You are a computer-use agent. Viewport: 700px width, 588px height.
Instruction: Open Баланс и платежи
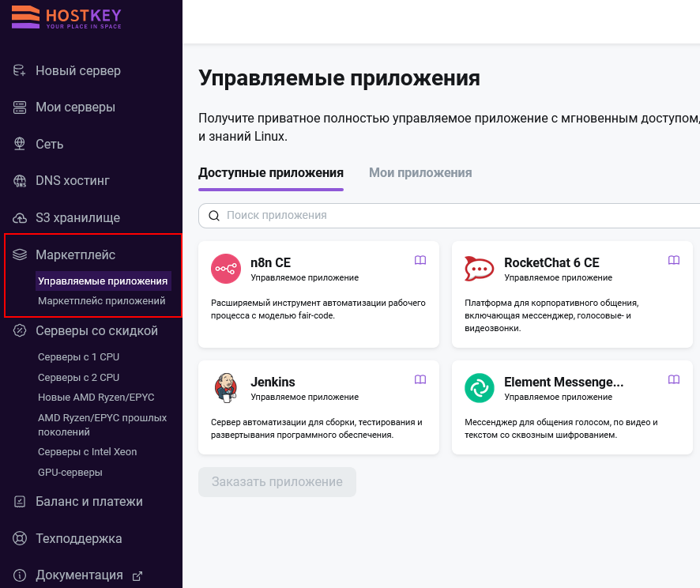click(88, 501)
